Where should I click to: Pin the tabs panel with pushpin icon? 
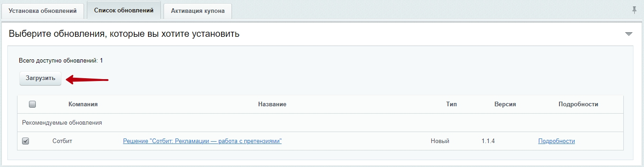[634, 10]
